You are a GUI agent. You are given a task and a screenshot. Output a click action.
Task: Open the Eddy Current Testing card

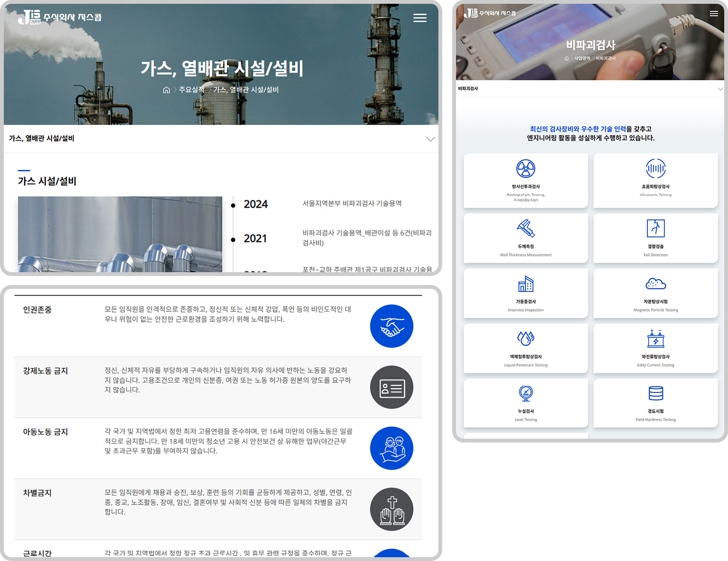click(656, 348)
